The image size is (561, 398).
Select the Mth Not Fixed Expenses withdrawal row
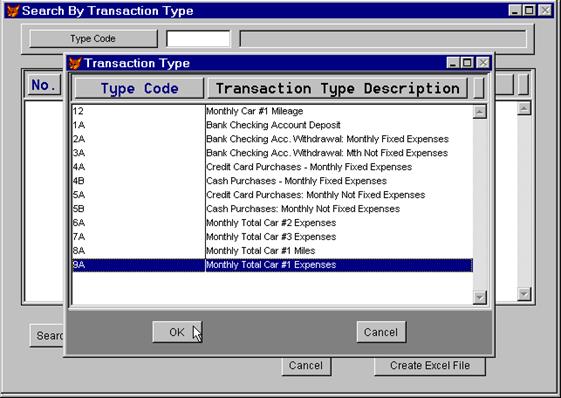click(272, 153)
